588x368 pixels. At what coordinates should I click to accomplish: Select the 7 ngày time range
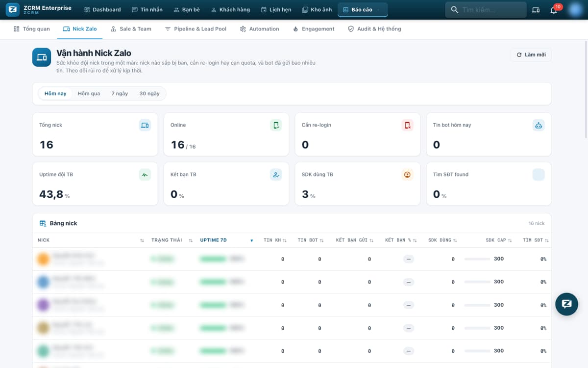pos(120,93)
